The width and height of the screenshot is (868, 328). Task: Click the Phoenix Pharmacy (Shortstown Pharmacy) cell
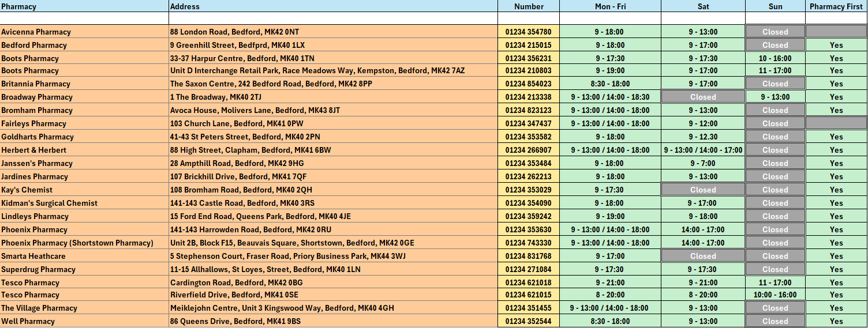(x=84, y=243)
